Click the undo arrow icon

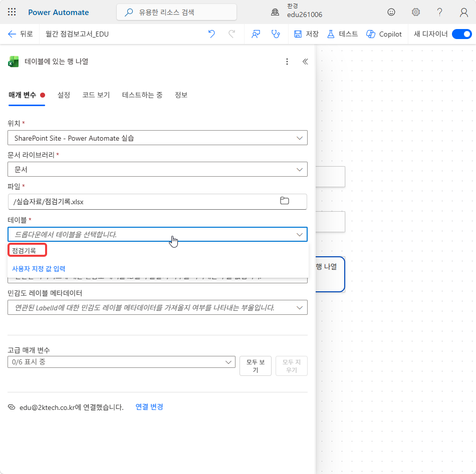click(211, 34)
